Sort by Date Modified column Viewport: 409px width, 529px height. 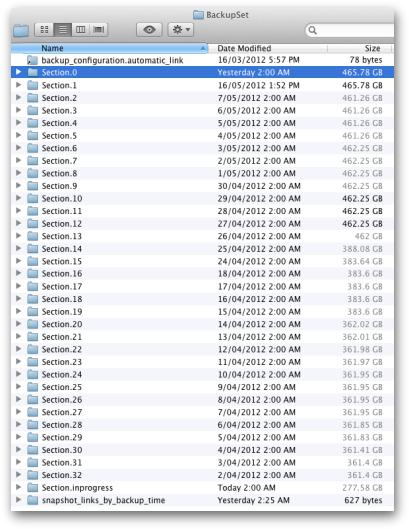[268, 48]
